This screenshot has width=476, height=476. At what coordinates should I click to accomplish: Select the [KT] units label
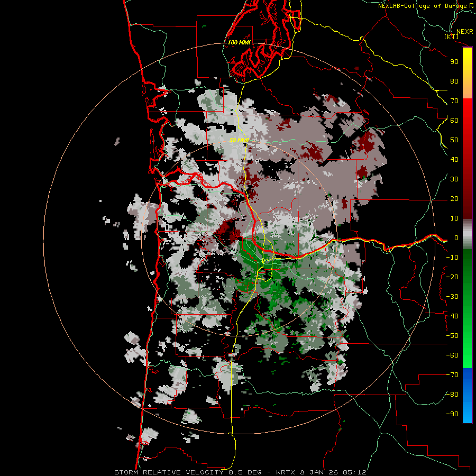451,36
